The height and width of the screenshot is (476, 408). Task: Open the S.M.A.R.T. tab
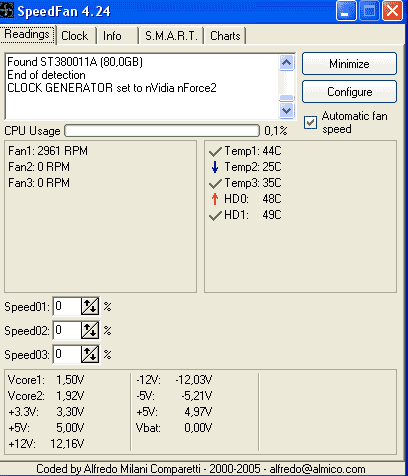tap(171, 35)
